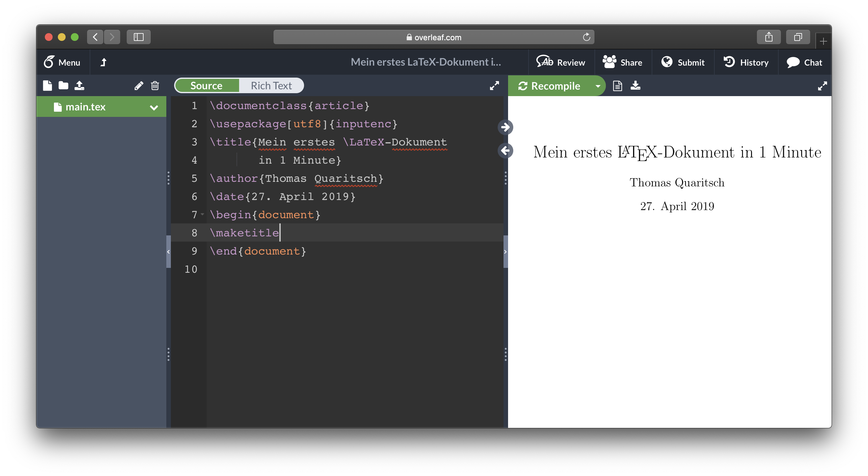
Task: Open the Chat panel
Action: (805, 62)
